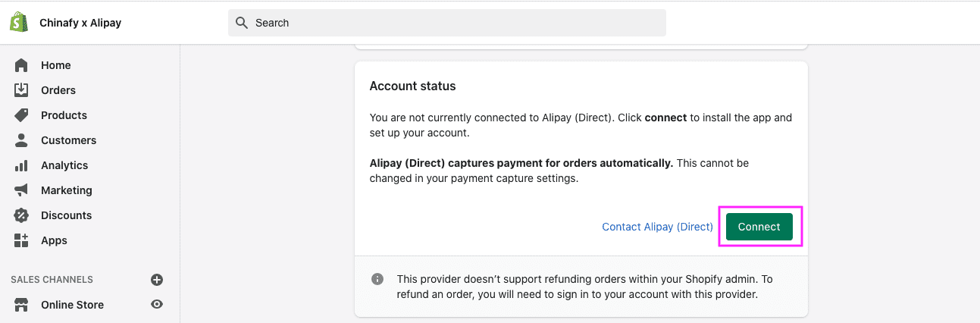This screenshot has width=980, height=323.
Task: Click the info icon in refund notice
Action: (x=377, y=279)
